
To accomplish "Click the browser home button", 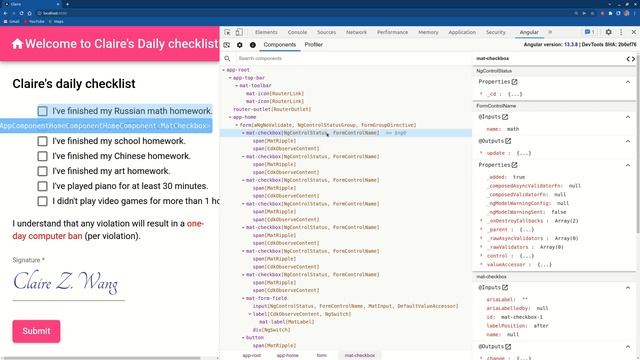I will click(x=29, y=13).
